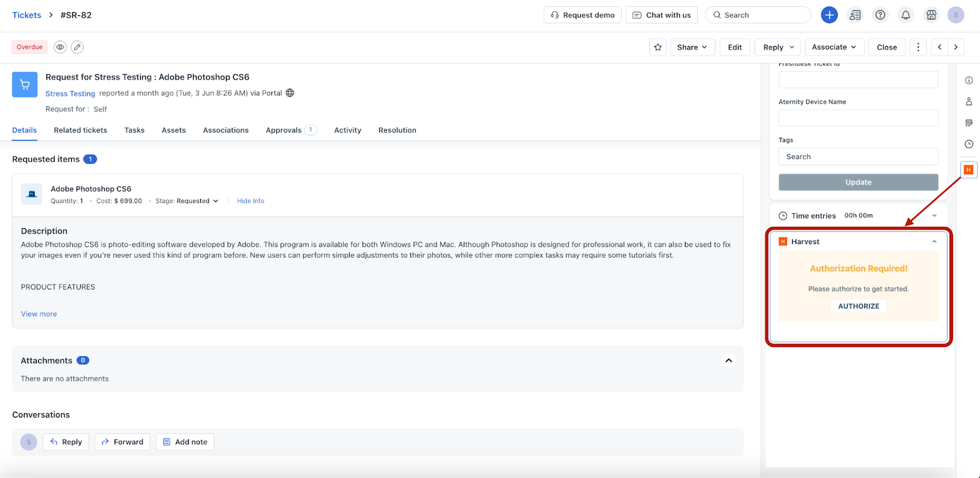Click the Edit button

pos(735,47)
